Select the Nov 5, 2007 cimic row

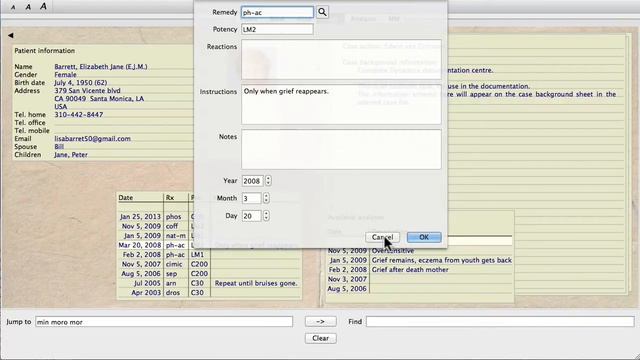tap(209, 264)
